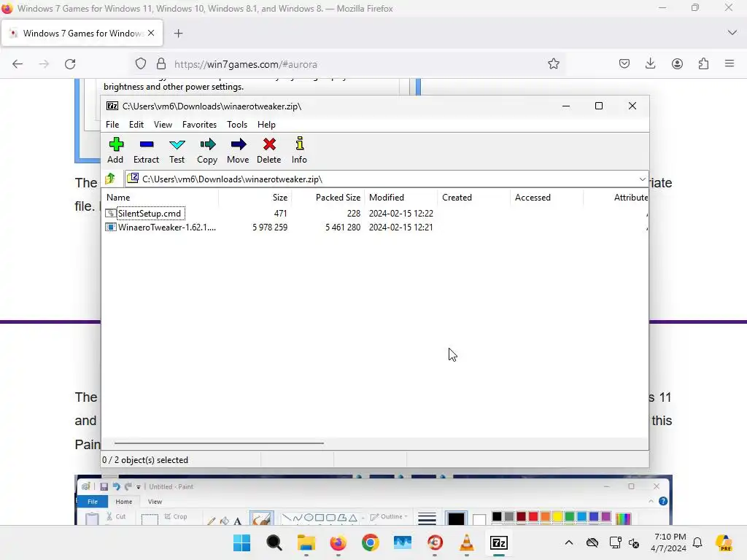Screen dimensions: 747x560
Task: Open Firefox Downloads panel
Action: [x=650, y=64]
